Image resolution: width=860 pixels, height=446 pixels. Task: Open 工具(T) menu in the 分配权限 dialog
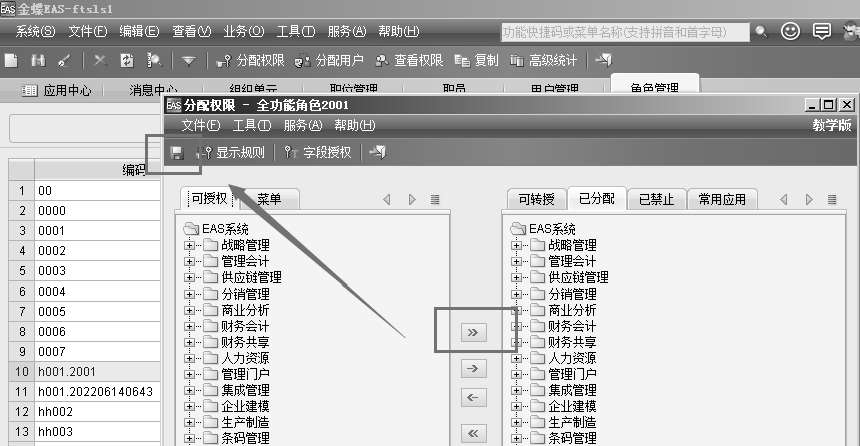(252, 126)
